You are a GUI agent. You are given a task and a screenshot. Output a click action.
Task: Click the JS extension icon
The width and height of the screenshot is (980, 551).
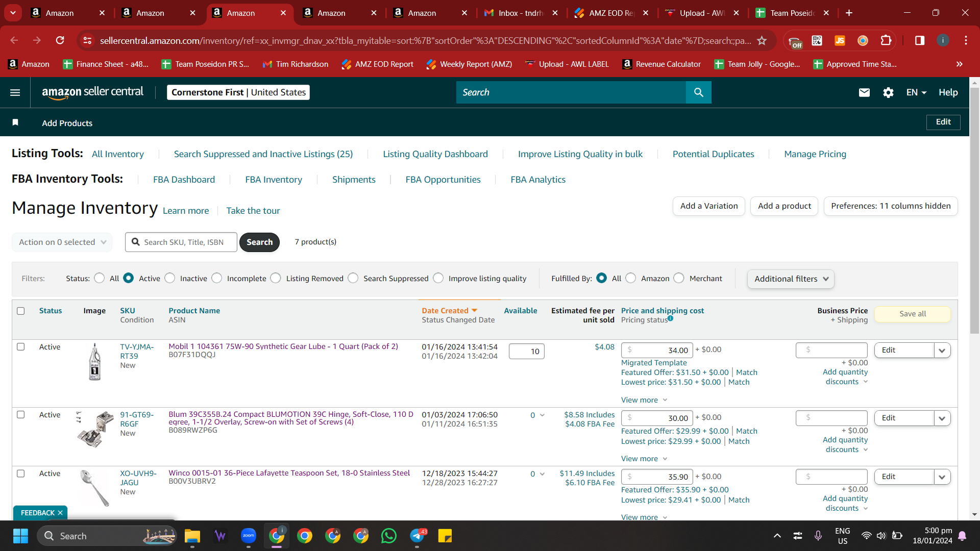[840, 40]
